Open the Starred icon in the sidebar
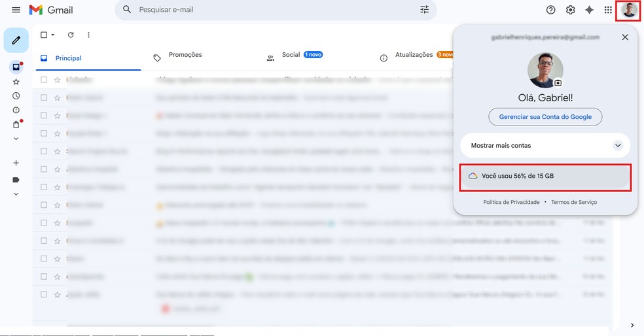This screenshot has width=644, height=336. click(x=16, y=82)
